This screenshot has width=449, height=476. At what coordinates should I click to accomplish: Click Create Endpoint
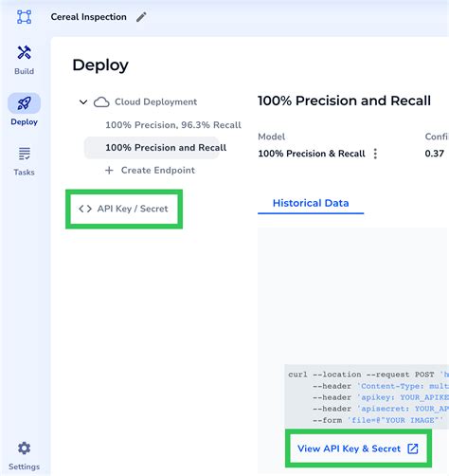(150, 171)
